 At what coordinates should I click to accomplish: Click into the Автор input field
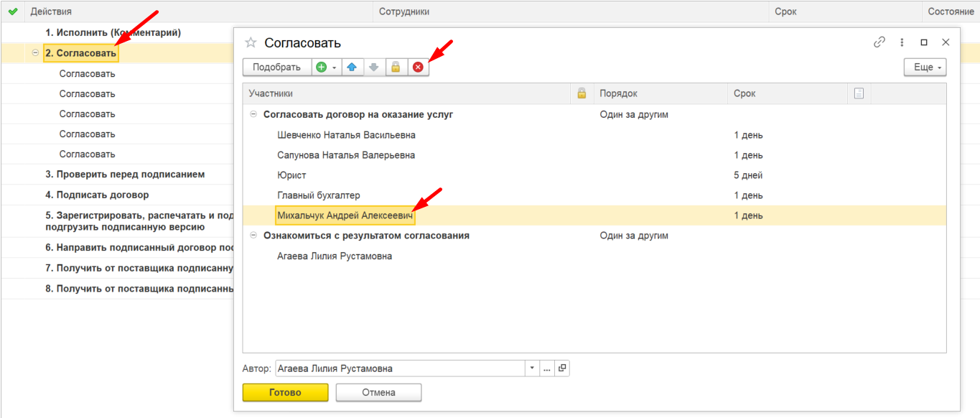tap(401, 368)
